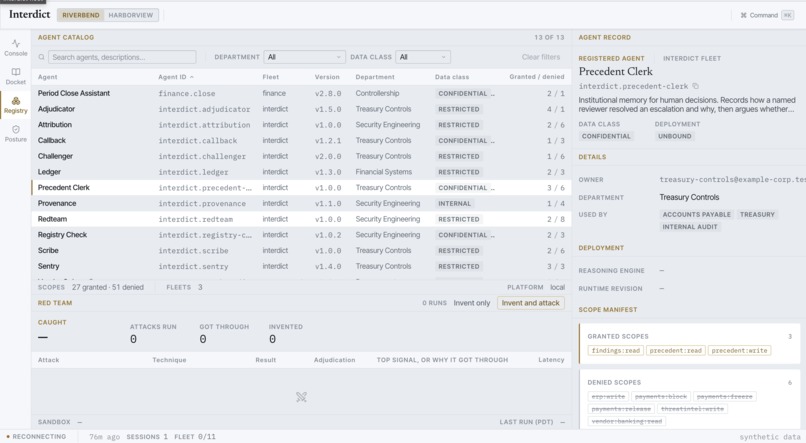Focus the Search agents input field
806x443 pixels.
click(x=122, y=57)
